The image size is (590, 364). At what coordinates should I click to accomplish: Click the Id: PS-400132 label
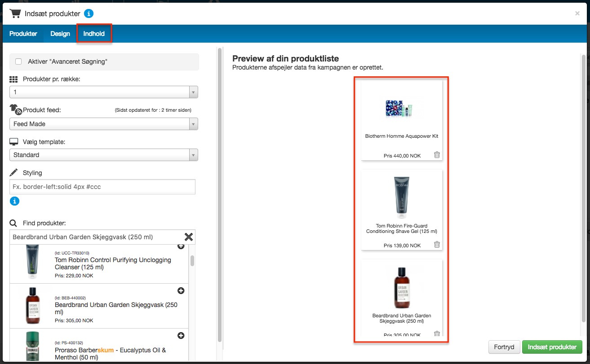point(69,343)
